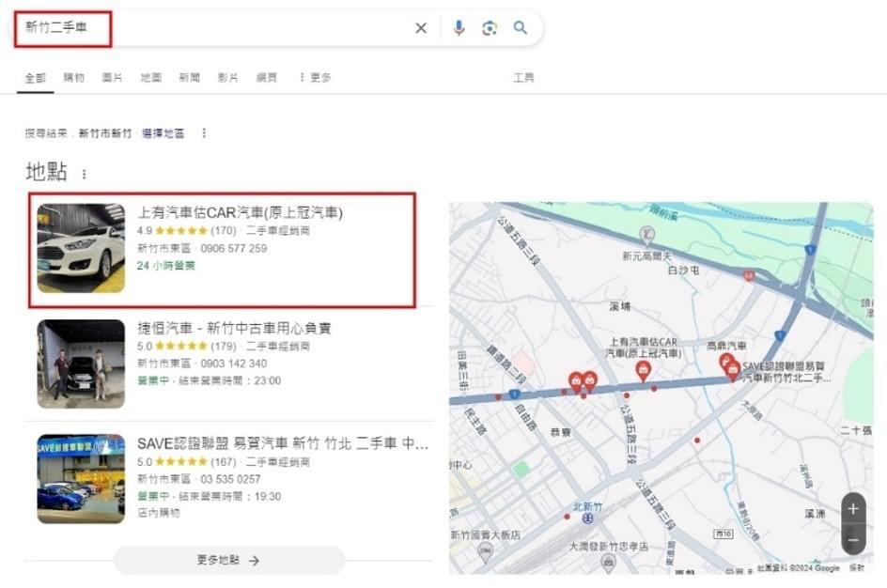Click the phone number 03 535 0257
The image size is (887, 588).
[230, 479]
